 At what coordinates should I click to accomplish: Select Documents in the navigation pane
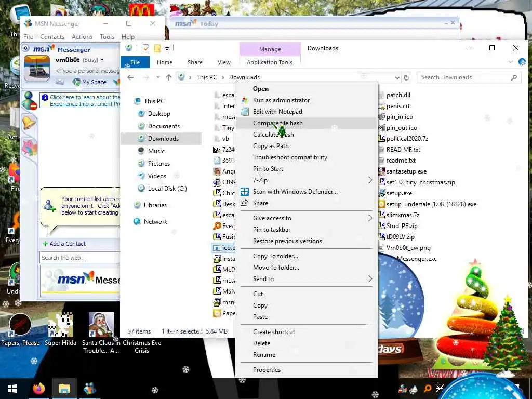tap(164, 126)
